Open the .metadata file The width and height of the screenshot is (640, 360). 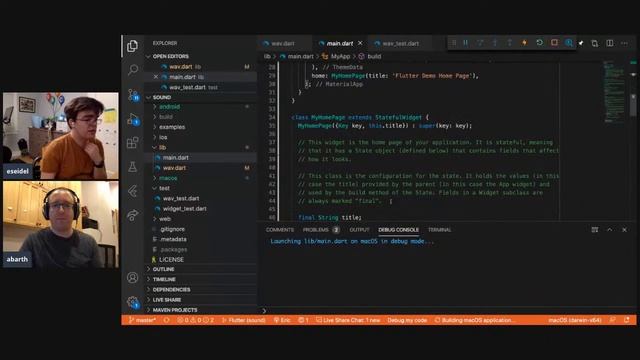click(x=173, y=239)
